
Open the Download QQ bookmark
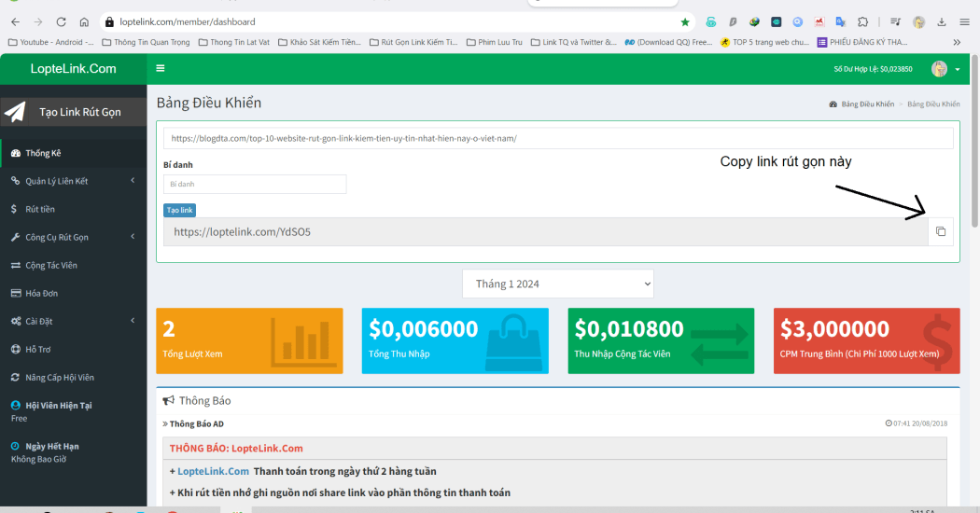tap(669, 43)
